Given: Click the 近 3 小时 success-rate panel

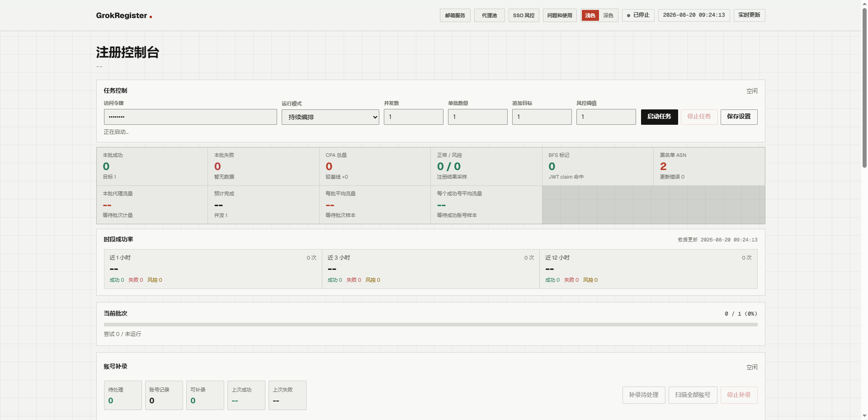Looking at the screenshot, I should point(431,269).
